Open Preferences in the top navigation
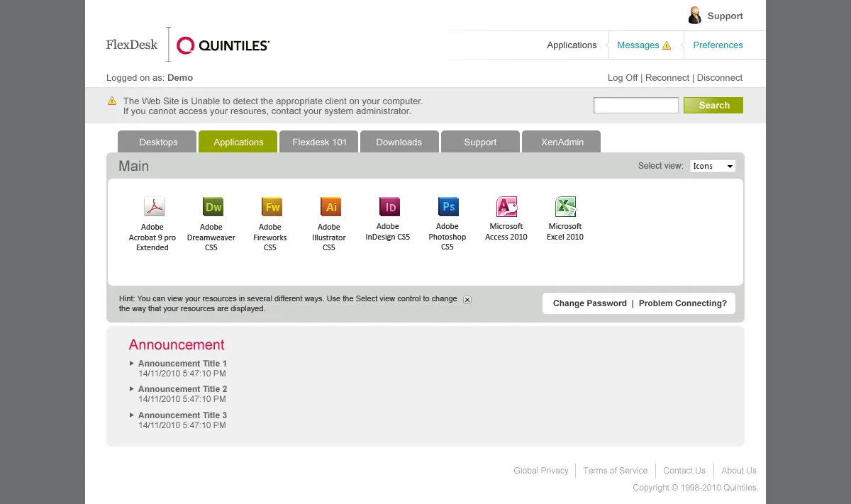Image resolution: width=851 pixels, height=504 pixels. (718, 45)
